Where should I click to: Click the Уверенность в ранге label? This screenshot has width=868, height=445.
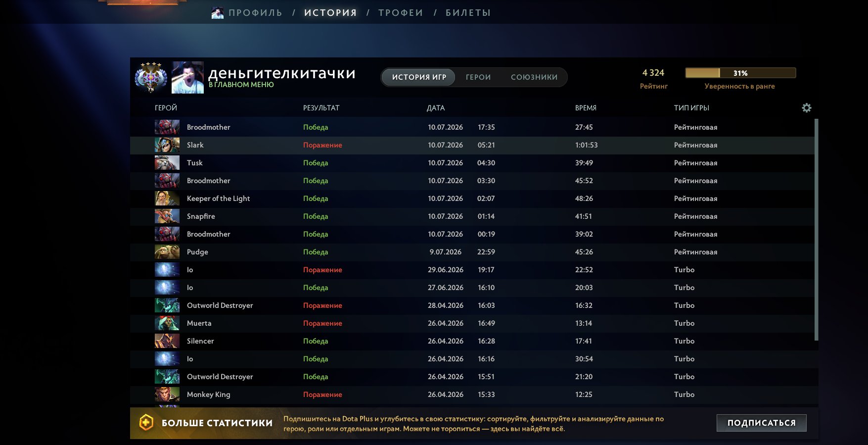(x=739, y=86)
